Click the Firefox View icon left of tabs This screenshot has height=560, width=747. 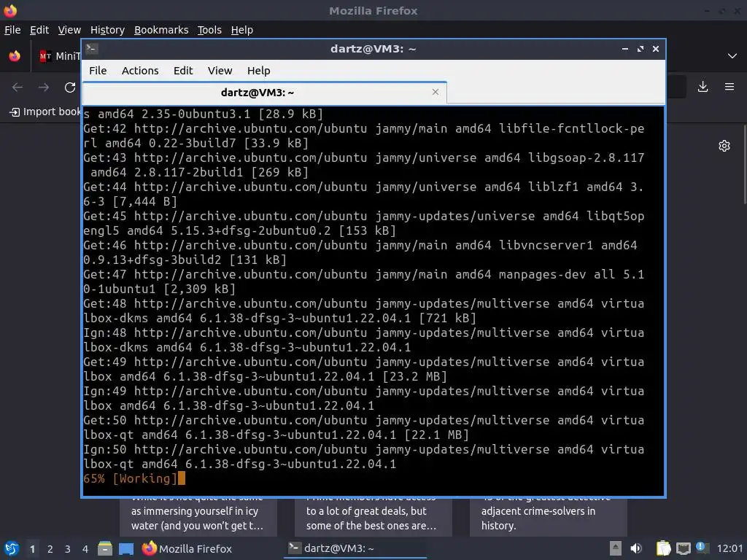click(x=15, y=56)
